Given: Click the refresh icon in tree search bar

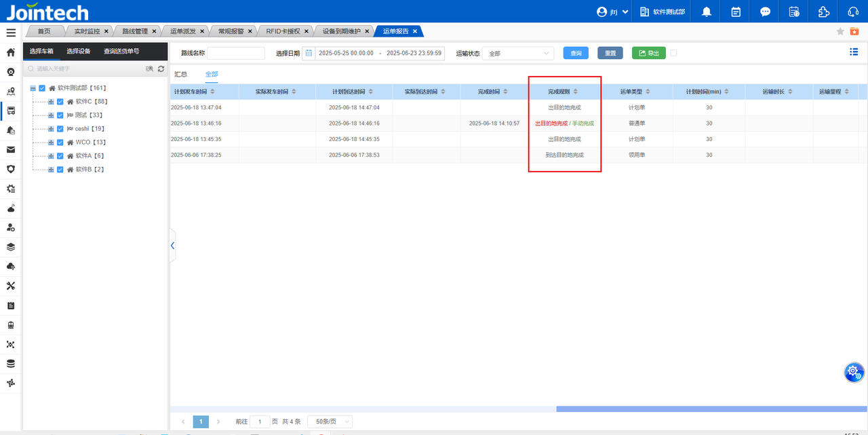Looking at the screenshot, I should tap(161, 69).
